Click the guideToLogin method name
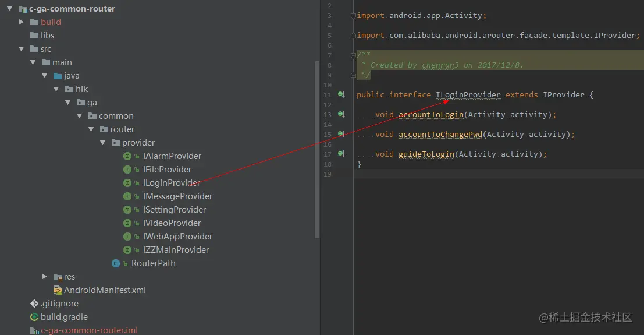 pyautogui.click(x=426, y=154)
